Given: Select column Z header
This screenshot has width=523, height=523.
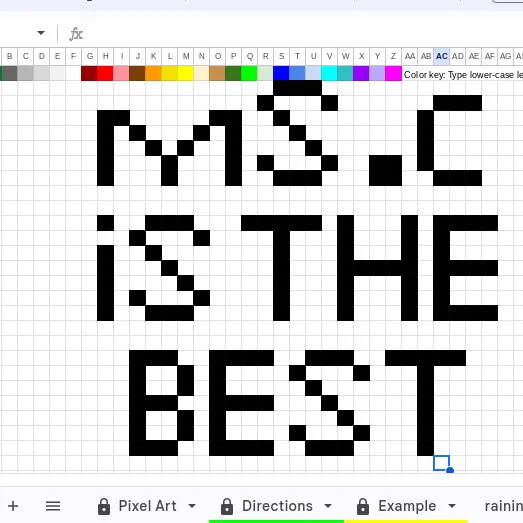Looking at the screenshot, I should tap(393, 56).
